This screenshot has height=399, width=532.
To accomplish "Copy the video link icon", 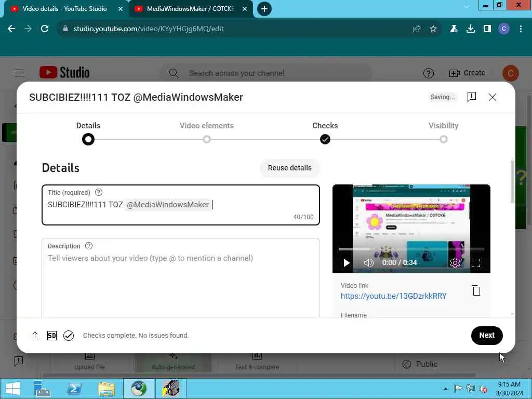I will pos(476,290).
